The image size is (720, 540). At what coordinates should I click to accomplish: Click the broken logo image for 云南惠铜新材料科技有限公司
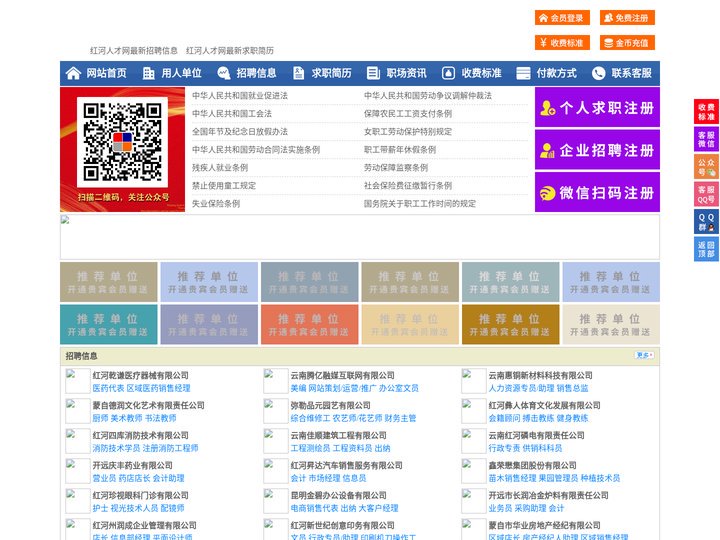pyautogui.click(x=473, y=381)
